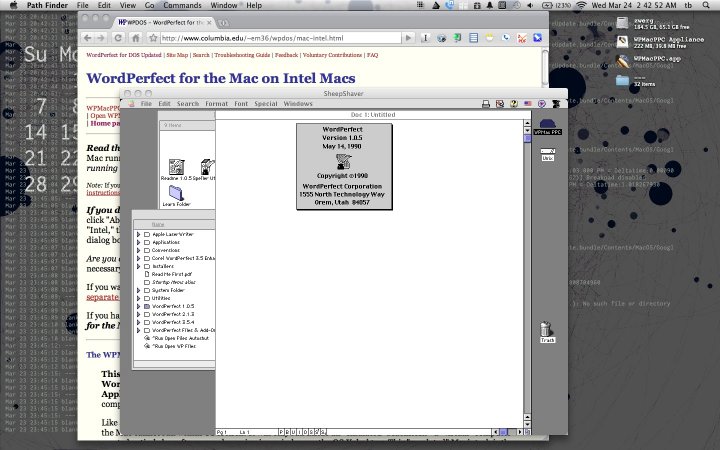720x450 pixels.
Task: Open the Voluntary Contributions link
Action: click(332, 55)
